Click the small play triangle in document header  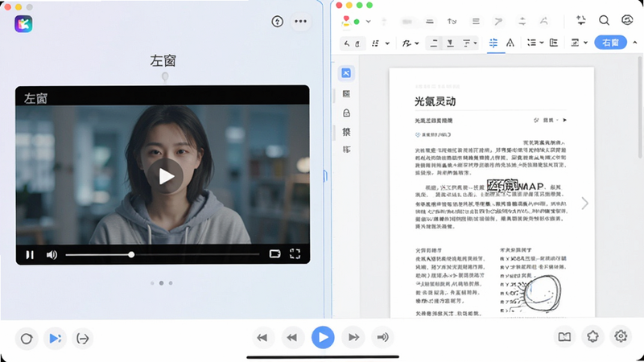[x=565, y=120]
